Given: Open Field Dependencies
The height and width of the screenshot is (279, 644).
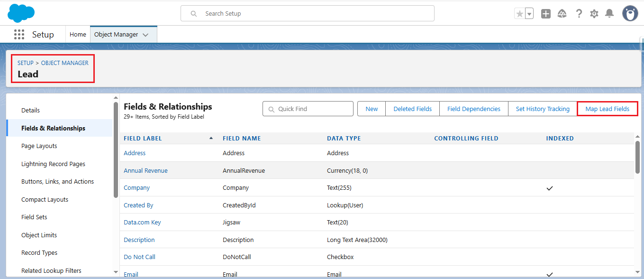Looking at the screenshot, I should point(474,109).
